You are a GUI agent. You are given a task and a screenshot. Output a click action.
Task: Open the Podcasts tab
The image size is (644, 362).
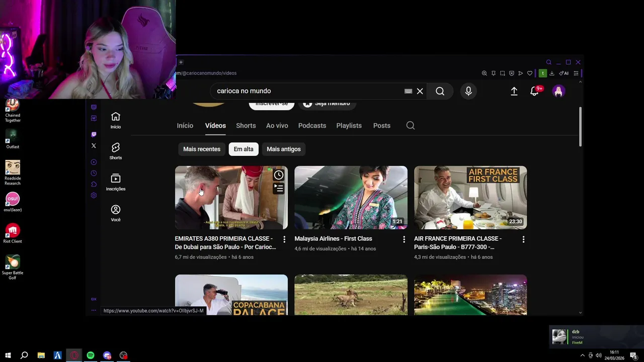click(x=312, y=126)
